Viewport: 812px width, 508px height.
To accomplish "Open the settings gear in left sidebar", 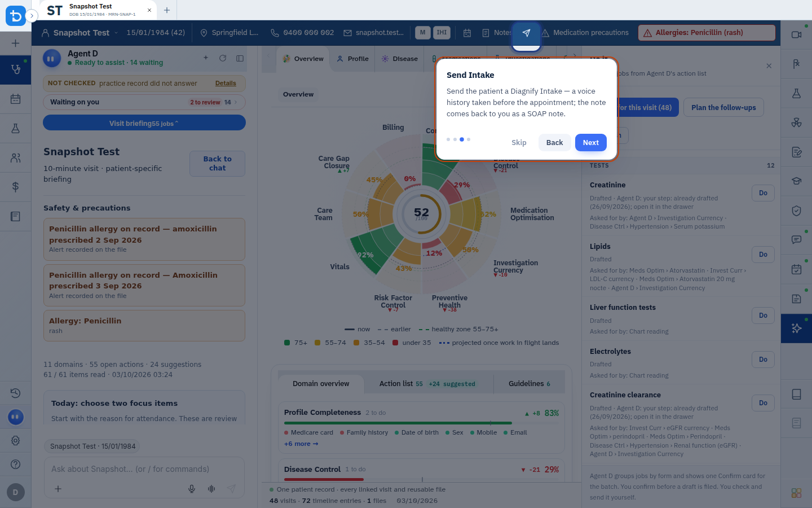I will [x=16, y=440].
